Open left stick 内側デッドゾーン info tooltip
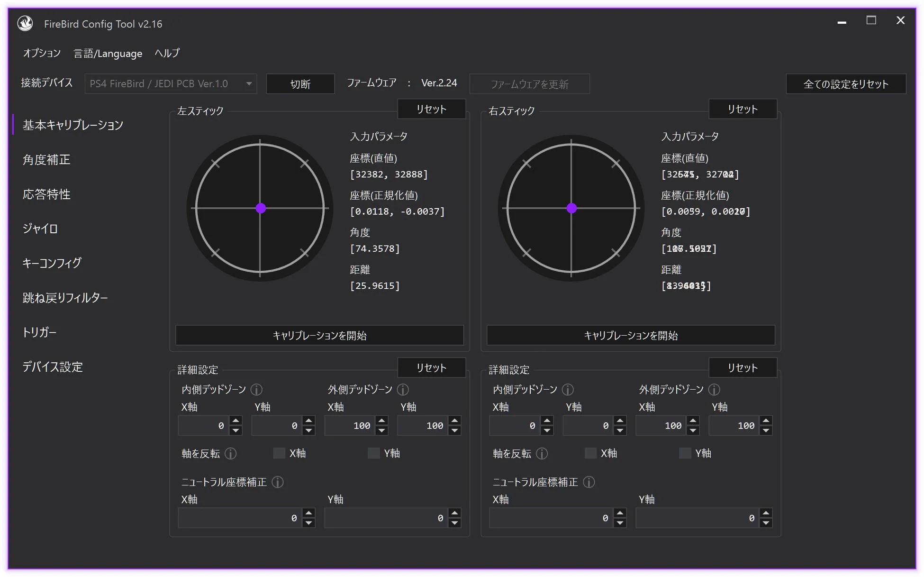The height and width of the screenshot is (577, 924). (x=257, y=389)
